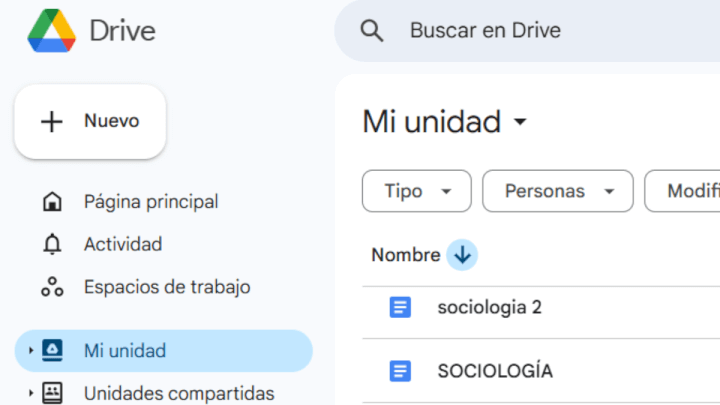Viewport: 720px width, 405px height.
Task: Open the Mi unidad heading dropdown
Action: (445, 122)
